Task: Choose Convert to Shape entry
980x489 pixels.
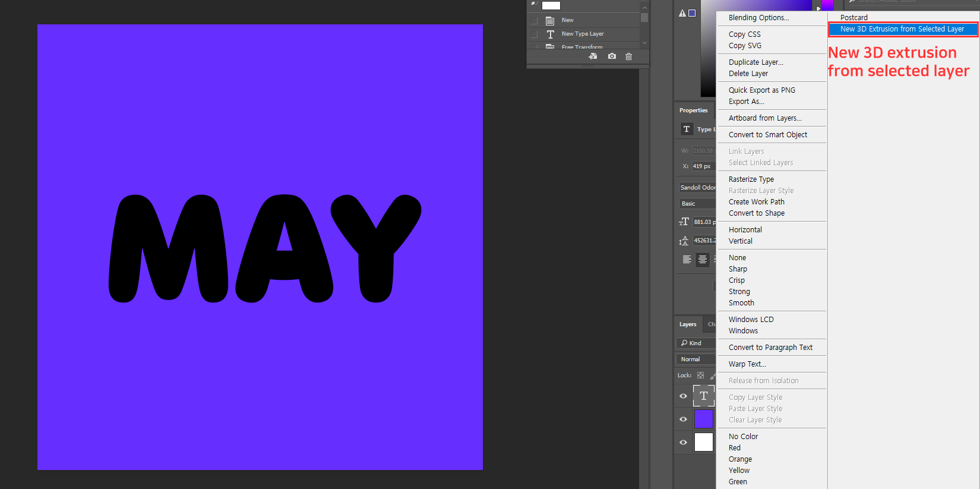Action: click(x=757, y=213)
